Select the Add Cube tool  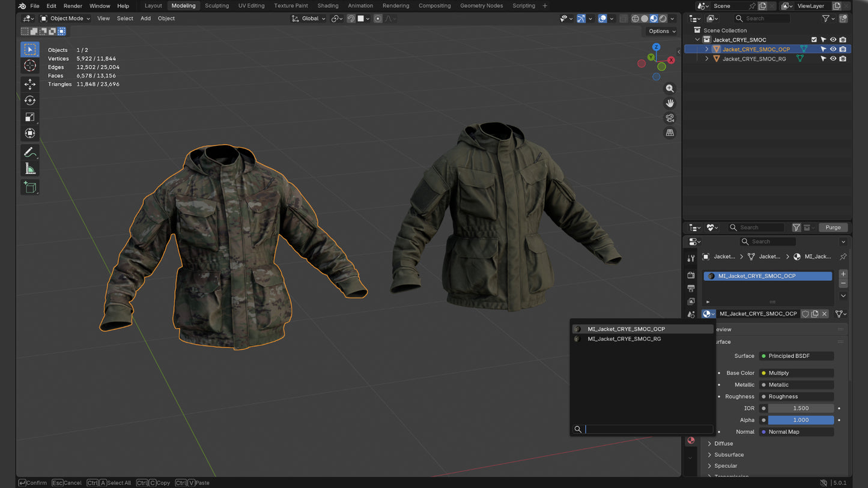click(30, 188)
